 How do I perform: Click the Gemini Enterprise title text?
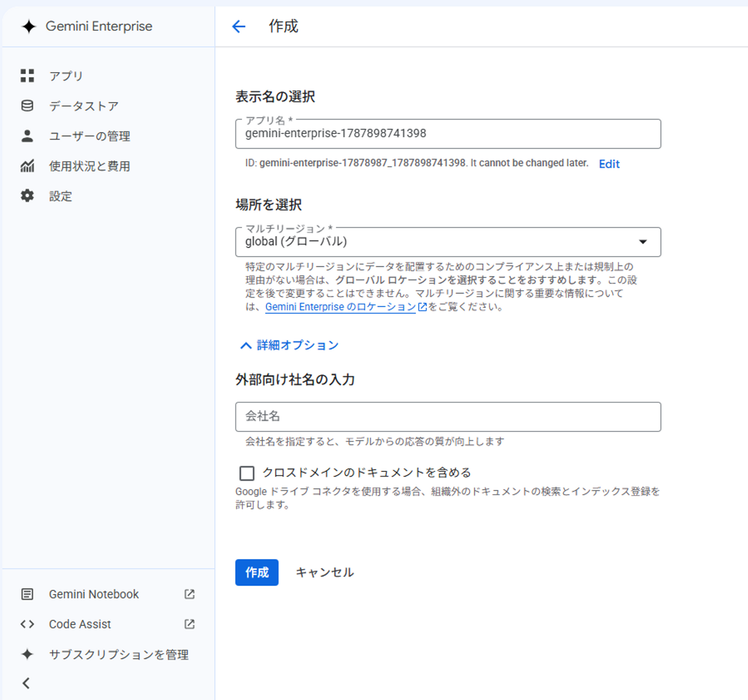click(x=99, y=27)
